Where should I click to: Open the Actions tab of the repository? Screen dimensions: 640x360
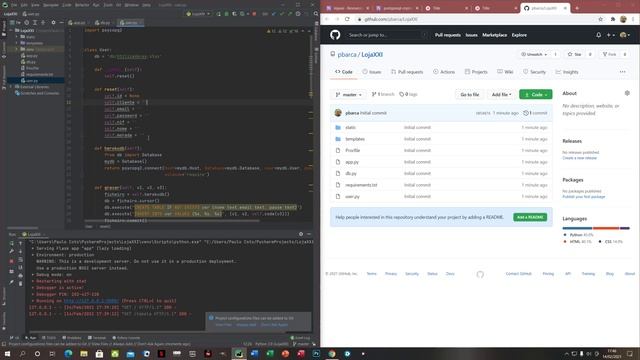[444, 72]
